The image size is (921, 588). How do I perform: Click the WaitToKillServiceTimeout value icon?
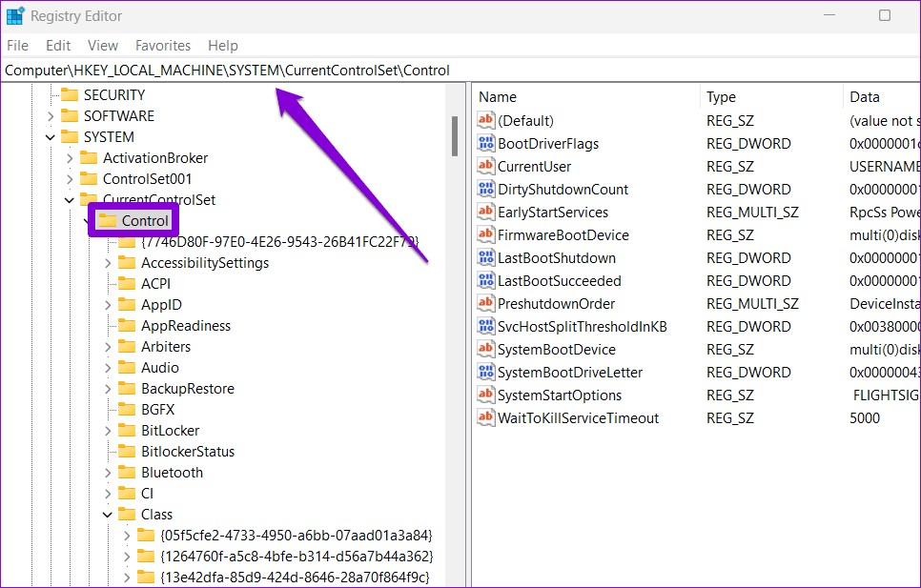click(485, 417)
